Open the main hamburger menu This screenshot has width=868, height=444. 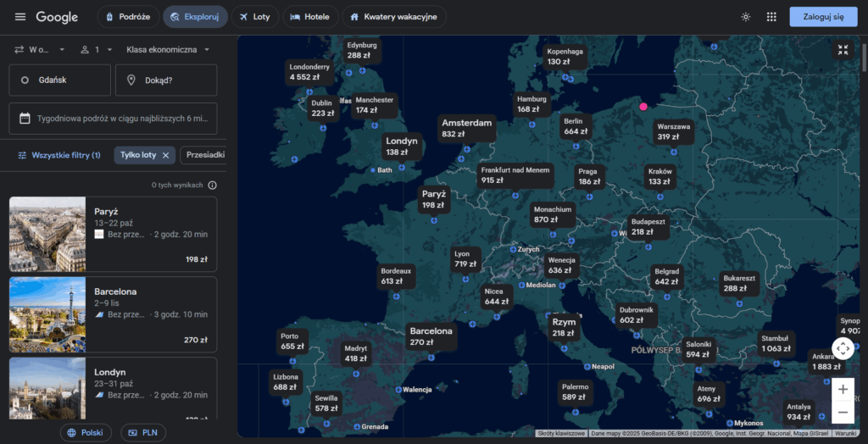(x=20, y=17)
